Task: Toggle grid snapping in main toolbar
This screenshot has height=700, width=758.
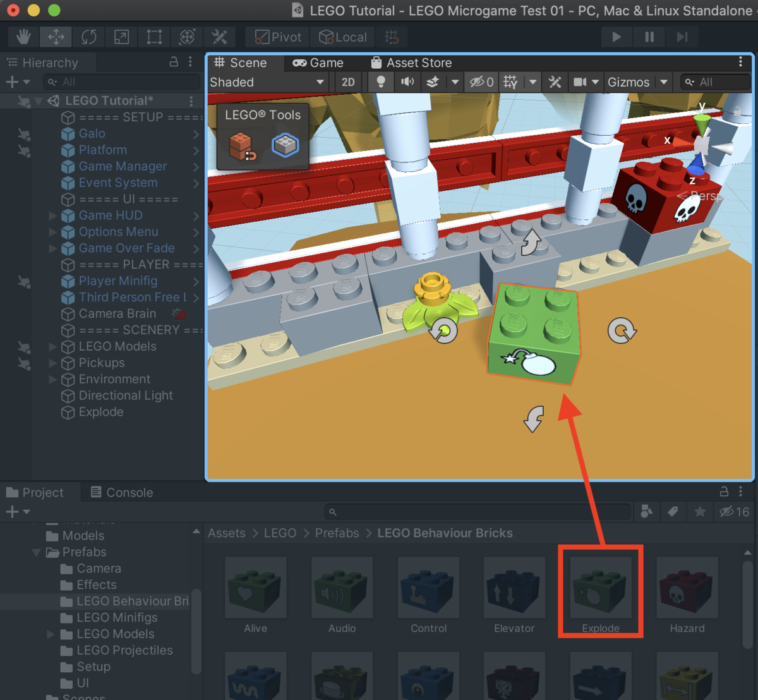Action: click(392, 37)
